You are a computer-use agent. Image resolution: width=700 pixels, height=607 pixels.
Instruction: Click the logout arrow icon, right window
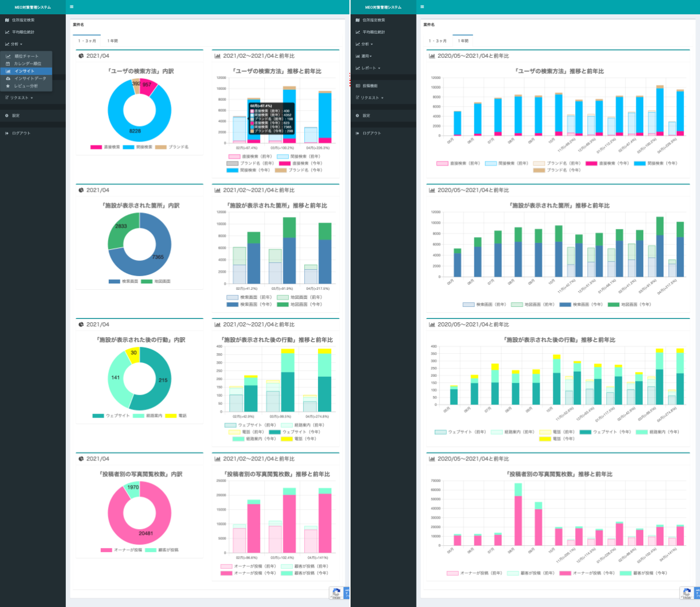tap(357, 133)
